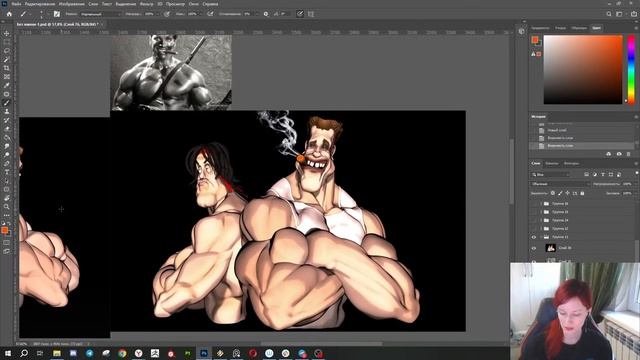Screen dimensions: 640x360
Task: Select the Eraser tool
Action: 7,129
